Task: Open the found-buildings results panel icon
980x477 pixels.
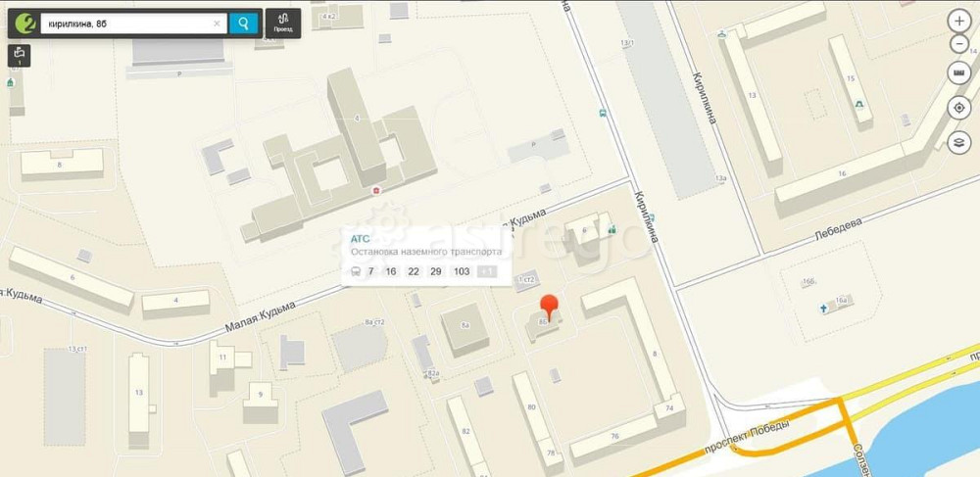Action: (x=19, y=56)
